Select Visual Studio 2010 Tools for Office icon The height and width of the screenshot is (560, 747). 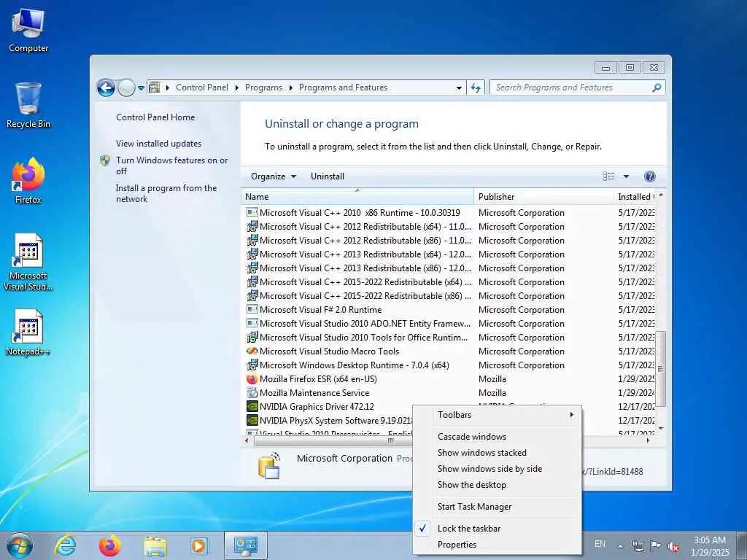point(252,337)
